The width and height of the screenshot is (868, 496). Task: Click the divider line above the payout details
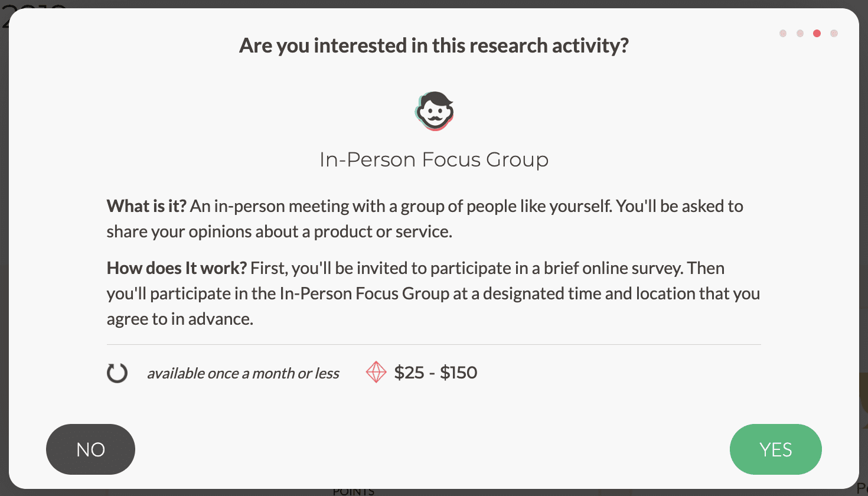click(434, 344)
